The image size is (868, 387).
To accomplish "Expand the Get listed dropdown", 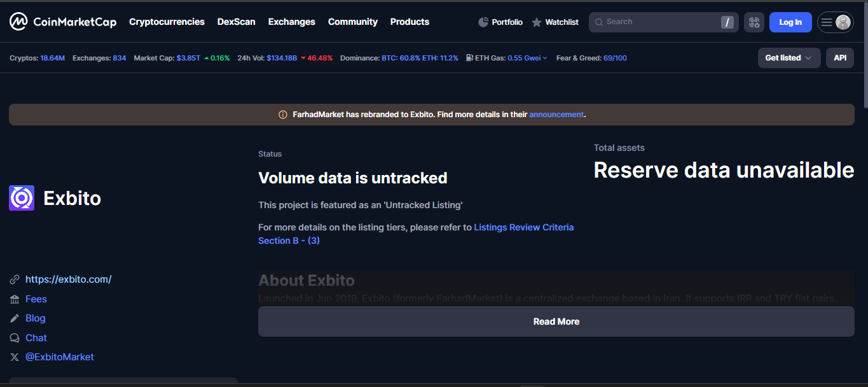I will point(789,58).
